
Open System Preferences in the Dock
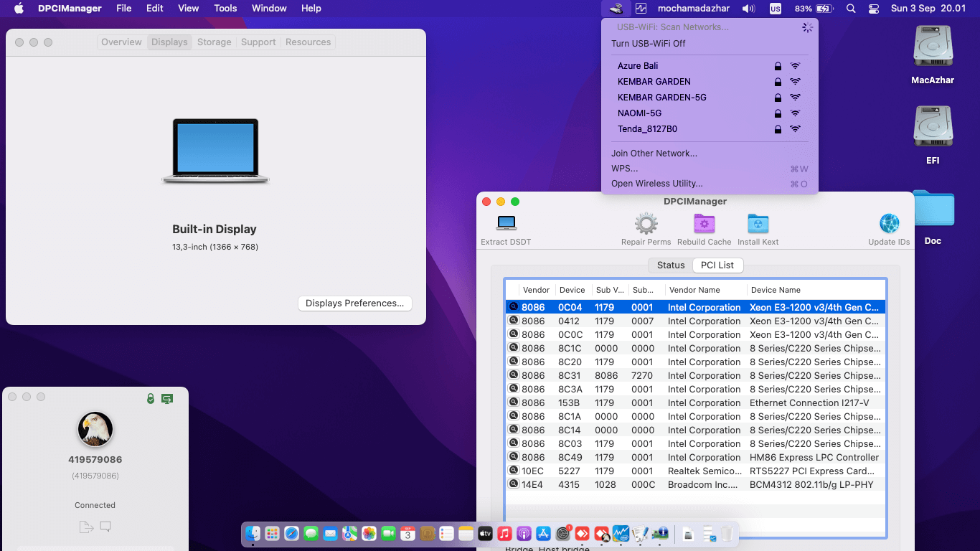pos(563,533)
